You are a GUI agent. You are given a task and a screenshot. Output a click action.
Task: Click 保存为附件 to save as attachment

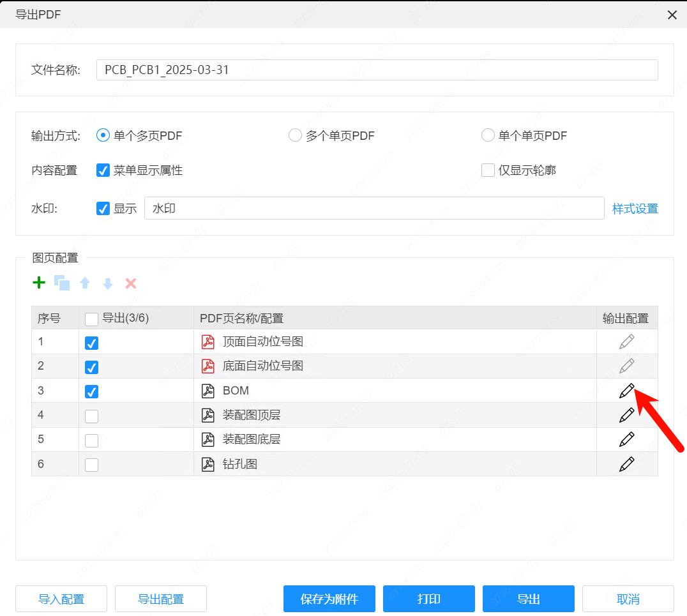click(x=329, y=599)
